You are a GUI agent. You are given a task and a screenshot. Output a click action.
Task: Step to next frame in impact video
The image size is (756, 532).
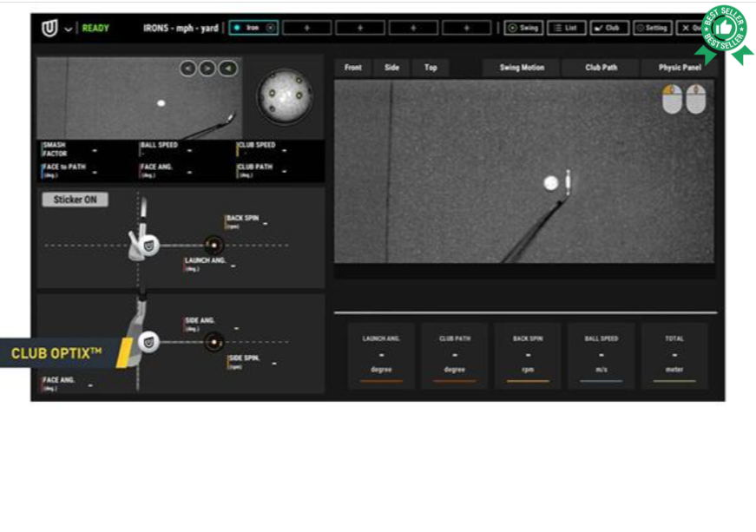pos(207,69)
